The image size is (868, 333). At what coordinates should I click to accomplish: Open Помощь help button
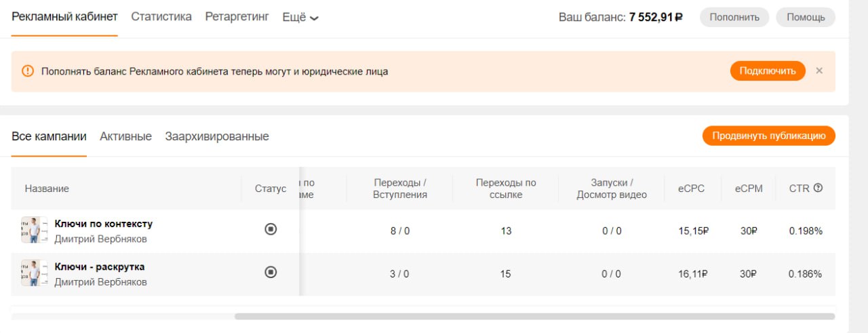[806, 17]
